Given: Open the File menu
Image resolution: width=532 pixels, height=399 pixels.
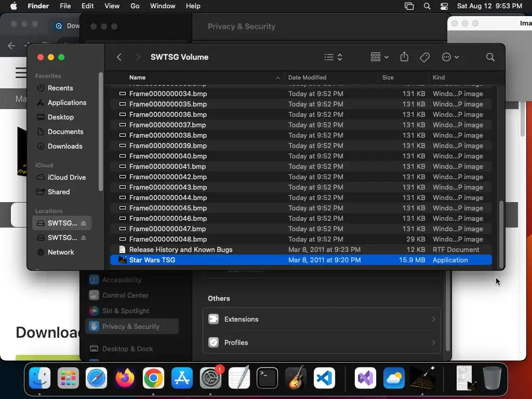Looking at the screenshot, I should click(x=65, y=6).
